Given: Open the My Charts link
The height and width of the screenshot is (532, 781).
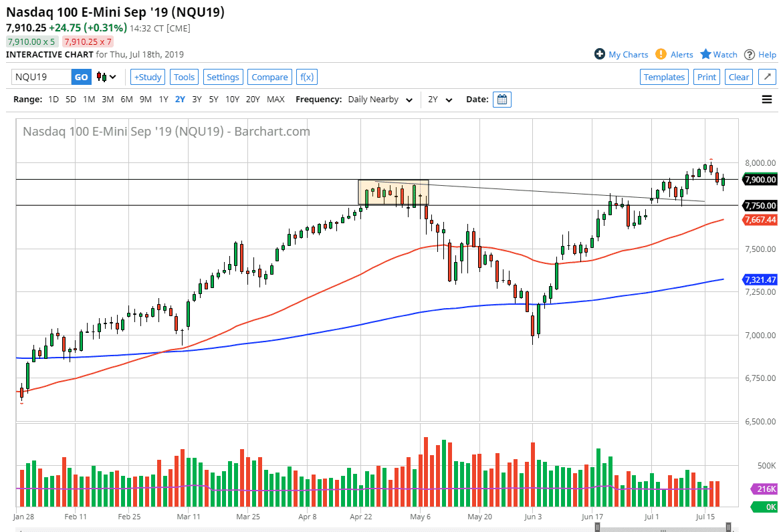Looking at the screenshot, I should coord(628,55).
